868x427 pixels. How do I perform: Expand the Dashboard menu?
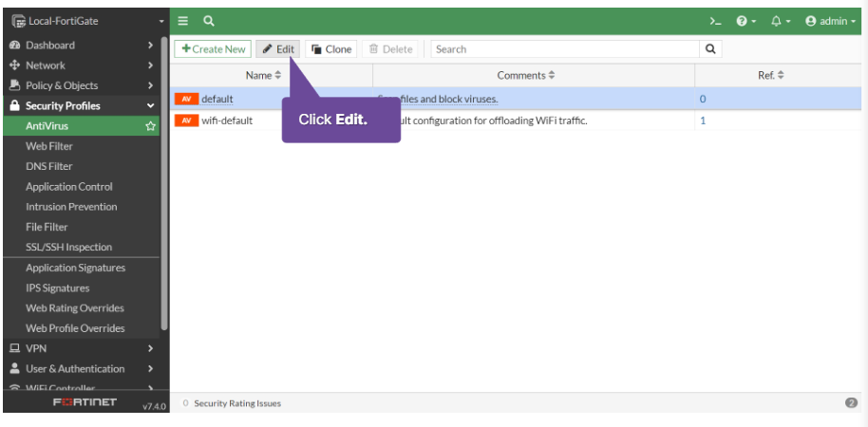coord(81,46)
